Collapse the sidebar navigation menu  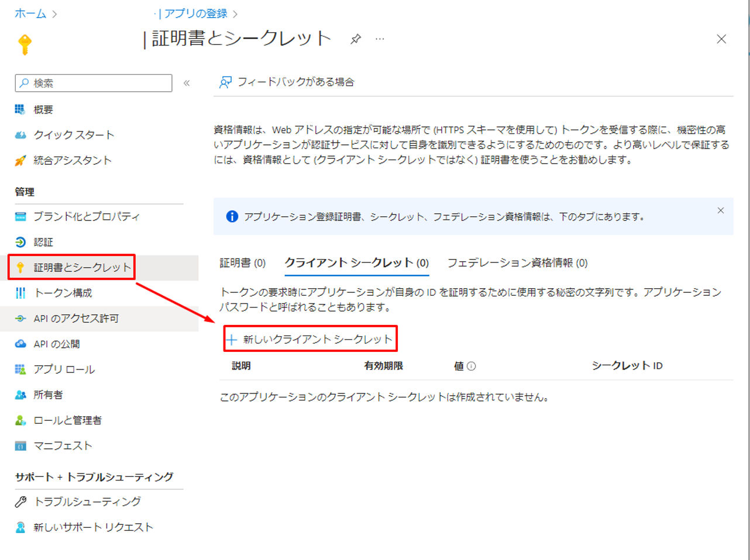point(187,83)
